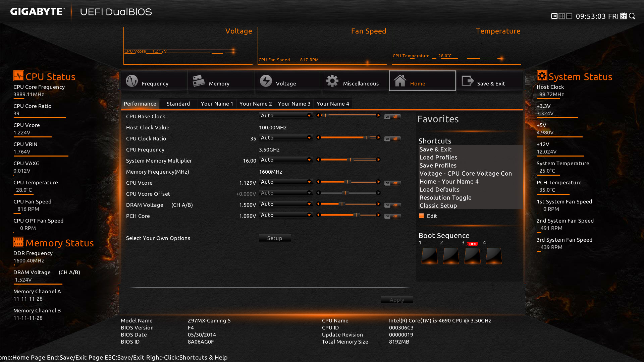Click the grid layout icon in top bar
Image resolution: width=644 pixels, height=362 pixels.
coord(562,16)
